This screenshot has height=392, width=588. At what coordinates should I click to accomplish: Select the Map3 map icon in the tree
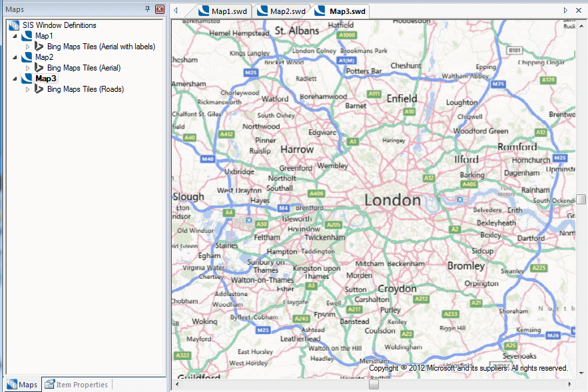(x=27, y=78)
